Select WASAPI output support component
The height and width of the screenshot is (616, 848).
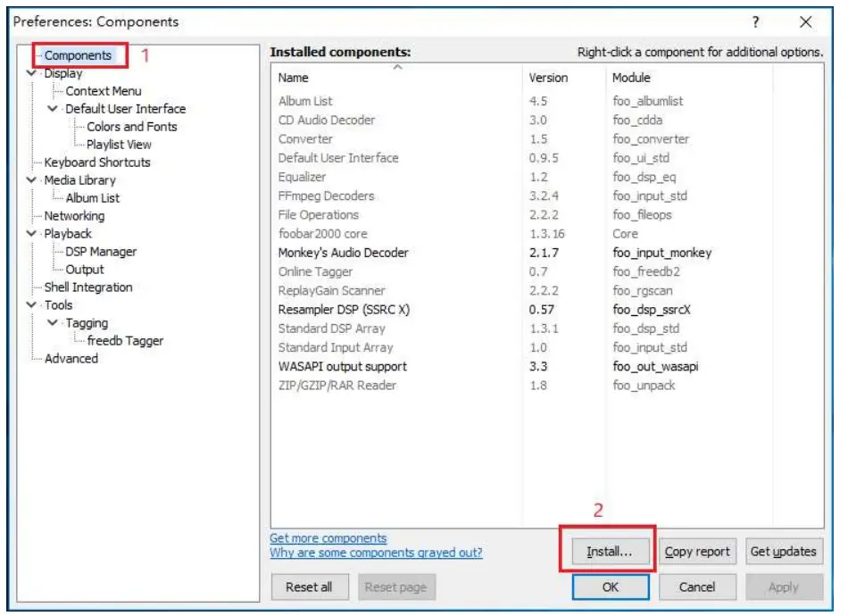pyautogui.click(x=547, y=366)
